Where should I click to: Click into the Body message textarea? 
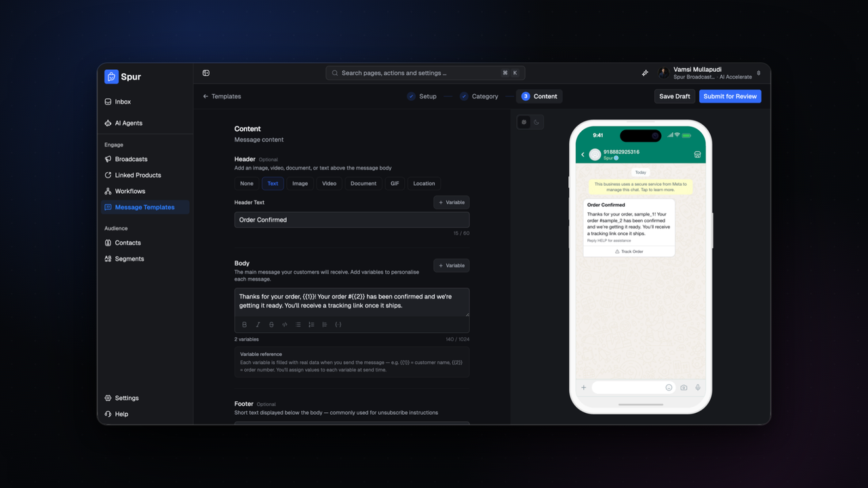[x=352, y=302]
